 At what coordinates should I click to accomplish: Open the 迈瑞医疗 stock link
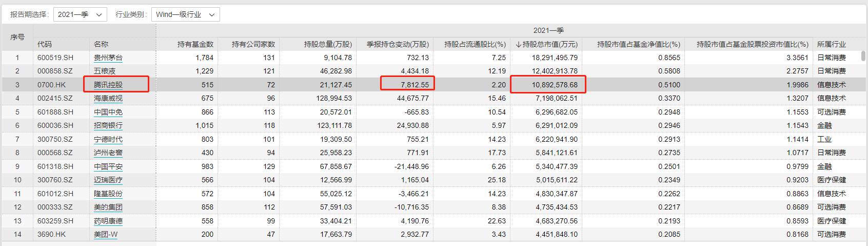108,180
